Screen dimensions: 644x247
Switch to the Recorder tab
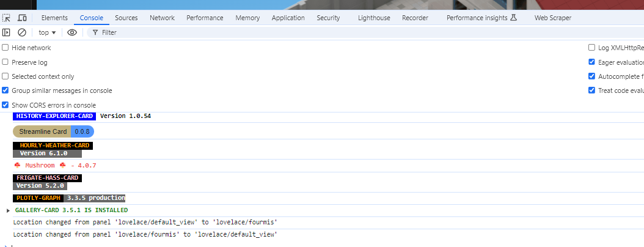[x=415, y=18]
